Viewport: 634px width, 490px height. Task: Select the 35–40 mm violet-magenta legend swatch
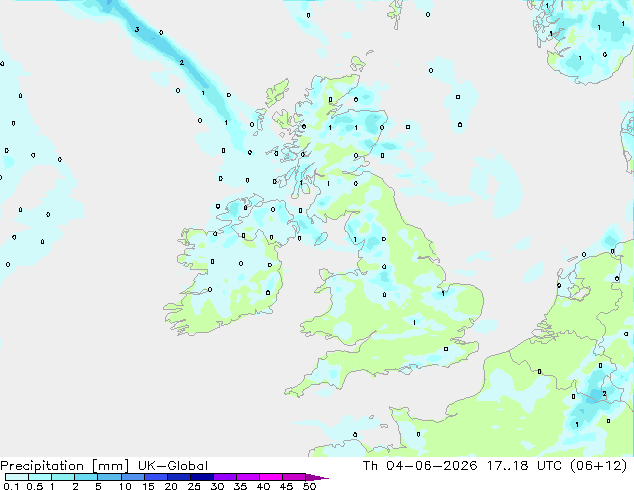[247, 477]
